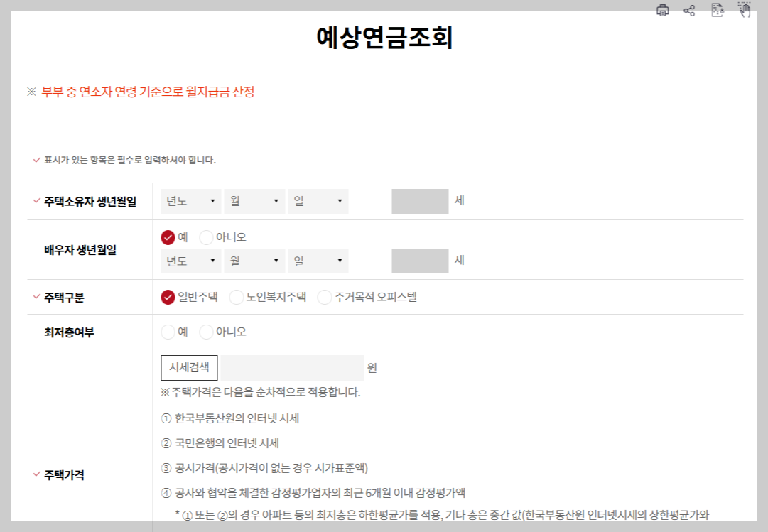Select 아니오 for 최저층여부
The image size is (768, 532).
[207, 331]
